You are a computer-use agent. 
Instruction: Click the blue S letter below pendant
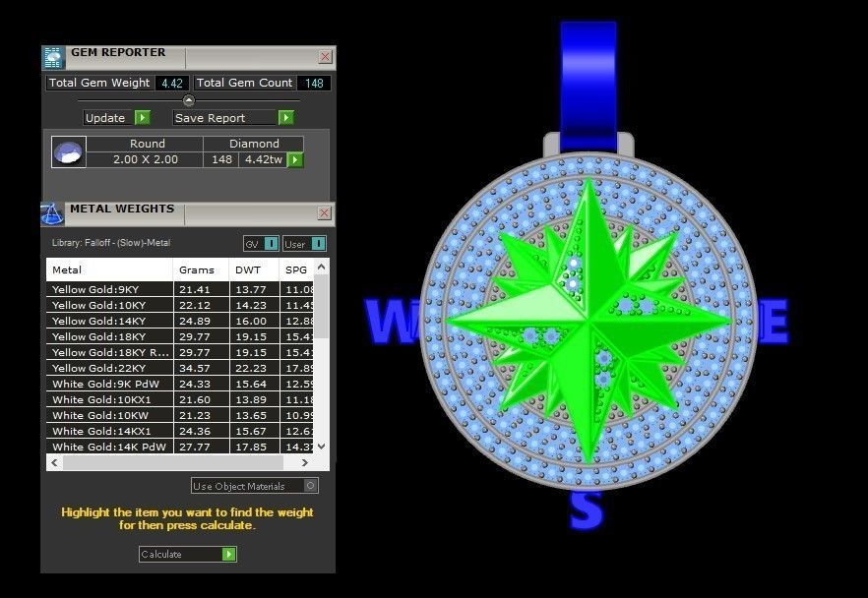coord(586,510)
